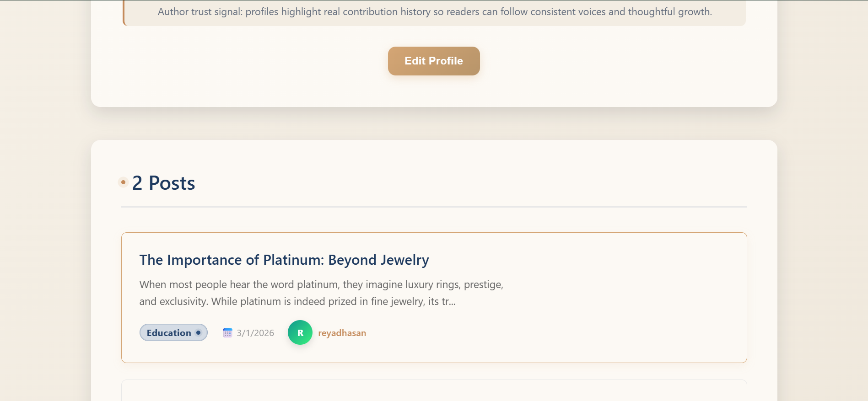Click the Author trust signal note
This screenshot has width=868, height=401.
(x=434, y=12)
